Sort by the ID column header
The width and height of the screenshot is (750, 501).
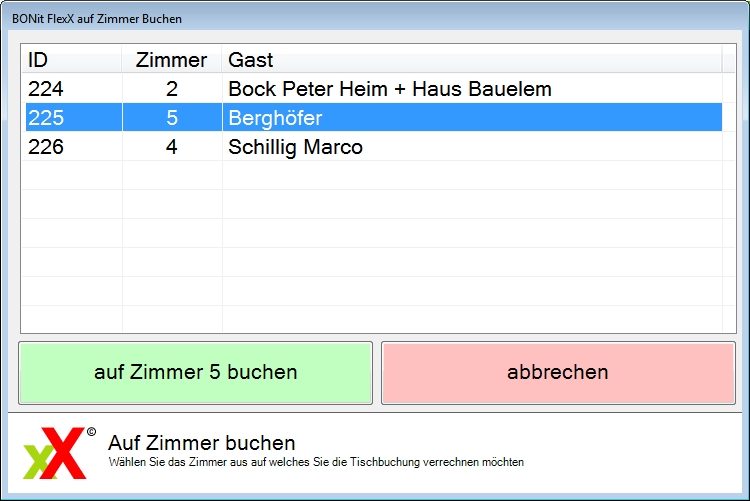tap(72, 60)
